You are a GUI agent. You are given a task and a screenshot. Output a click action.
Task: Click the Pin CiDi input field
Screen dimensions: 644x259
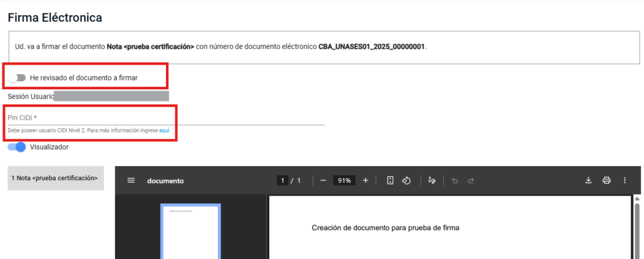pyautogui.click(x=165, y=118)
